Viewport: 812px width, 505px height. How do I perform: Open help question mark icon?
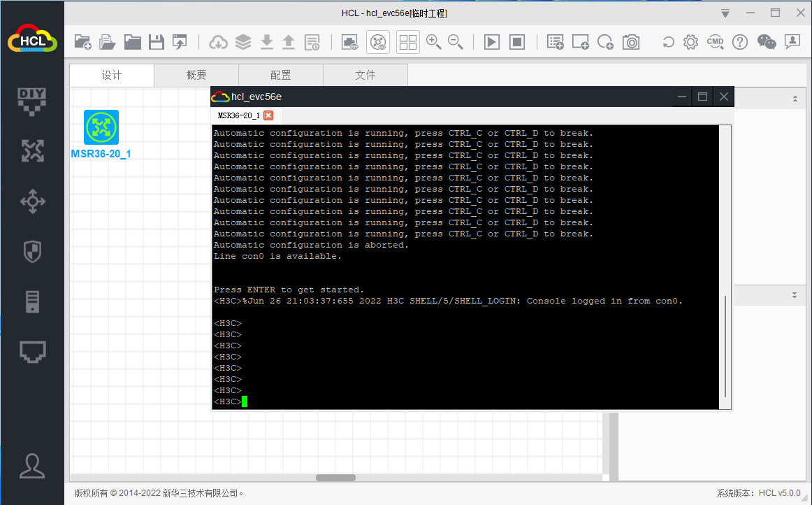(739, 42)
